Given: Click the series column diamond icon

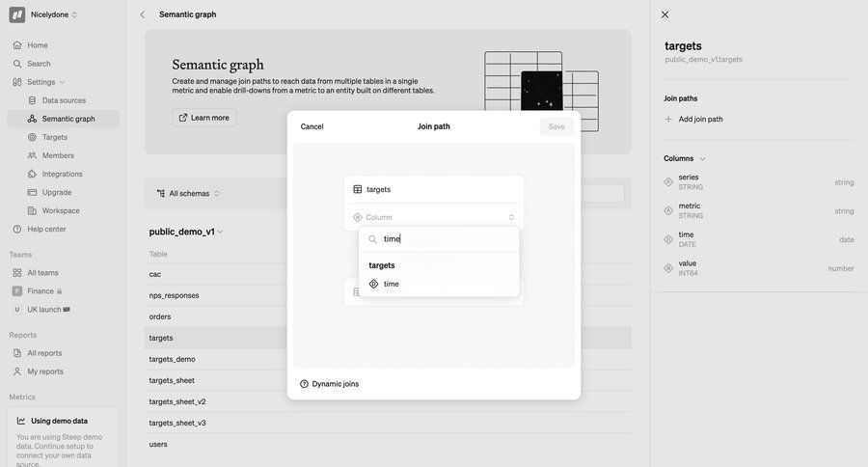Looking at the screenshot, I should coord(668,181).
